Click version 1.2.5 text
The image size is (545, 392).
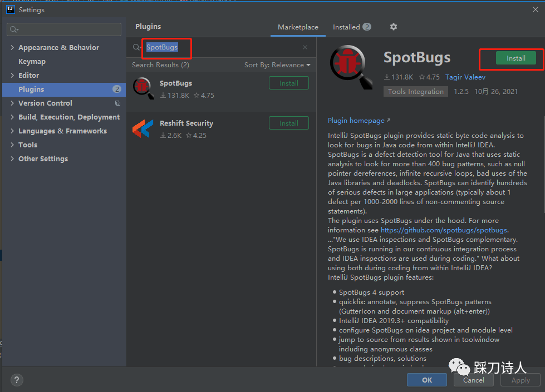tap(461, 92)
